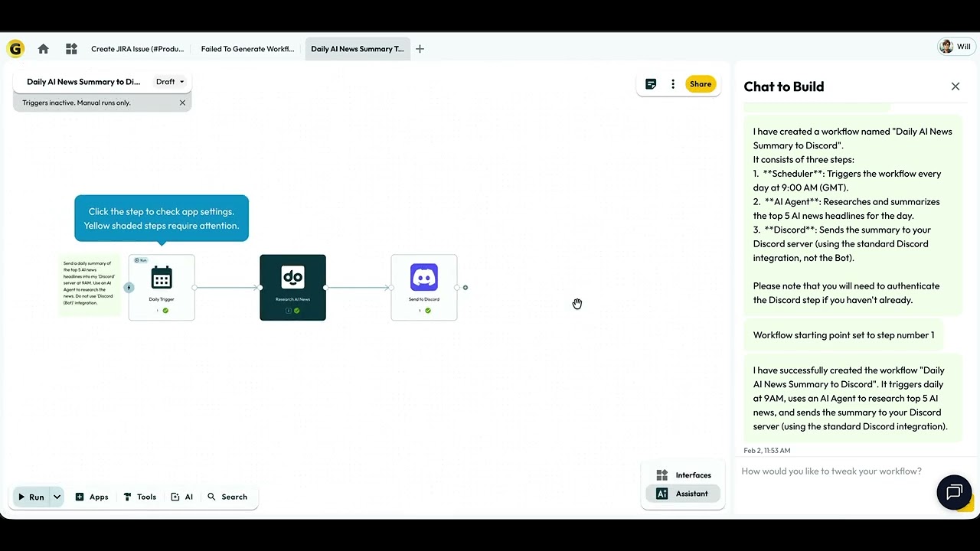This screenshot has width=980, height=551.
Task: Select Daily AI News Summary tab
Action: 357,49
